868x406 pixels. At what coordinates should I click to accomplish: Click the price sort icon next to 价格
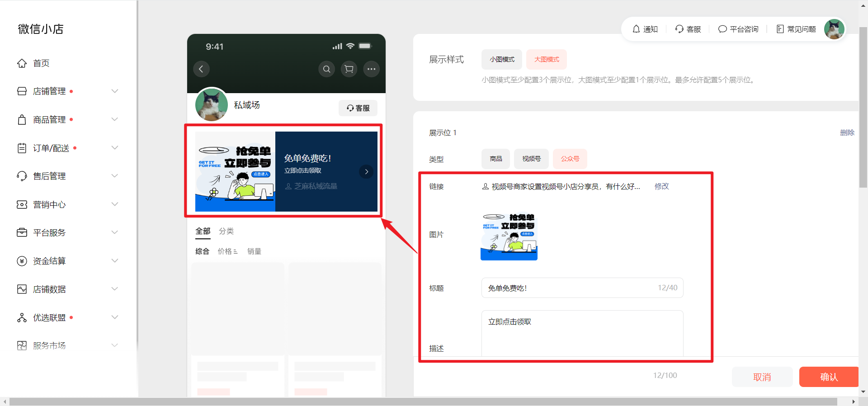(236, 252)
